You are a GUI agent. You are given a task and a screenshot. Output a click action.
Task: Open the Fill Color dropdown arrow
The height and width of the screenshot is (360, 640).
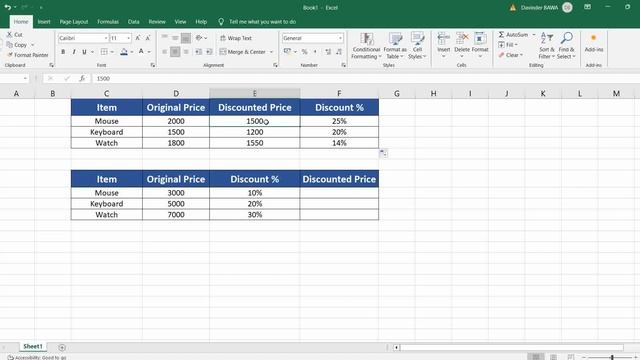pos(132,52)
